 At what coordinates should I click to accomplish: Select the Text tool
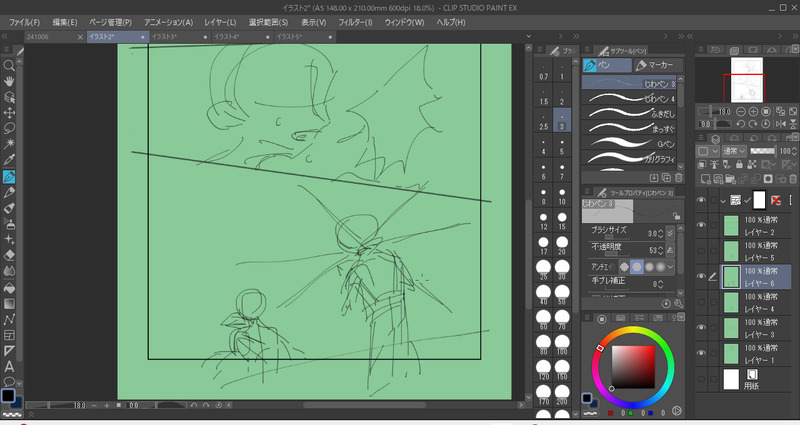coord(9,366)
